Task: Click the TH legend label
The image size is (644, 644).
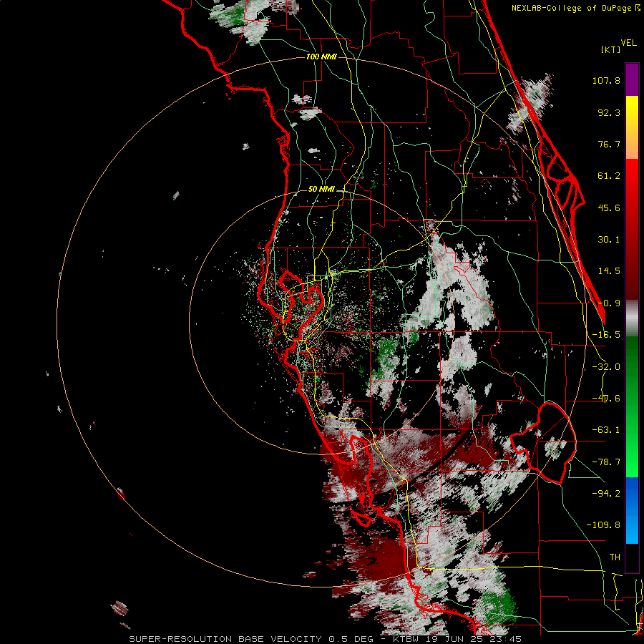Action: click(615, 557)
